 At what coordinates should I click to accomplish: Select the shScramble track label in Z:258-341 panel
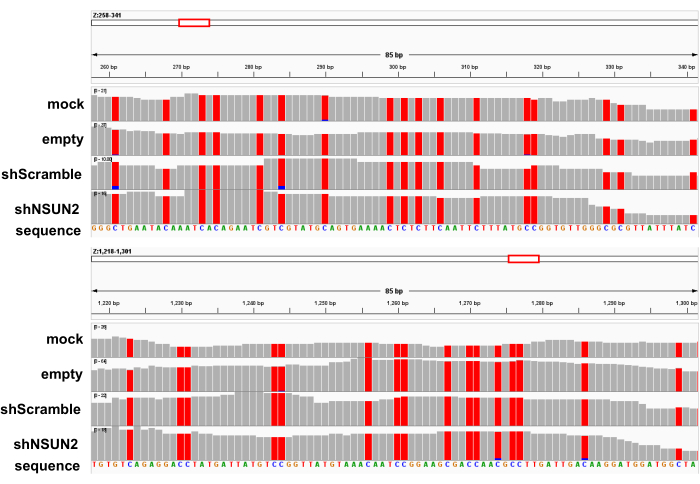tap(42, 174)
